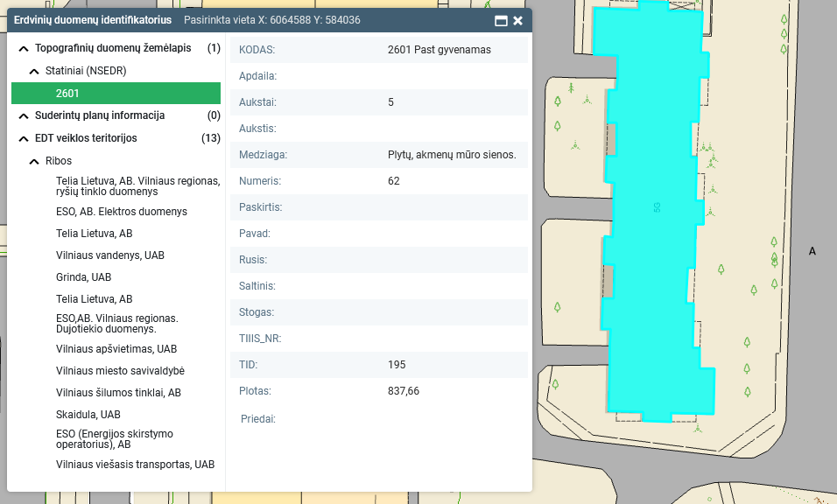Image resolution: width=837 pixels, height=504 pixels.
Task: Select Vilniaus miesto savivaldybė entry
Action: click(x=120, y=371)
